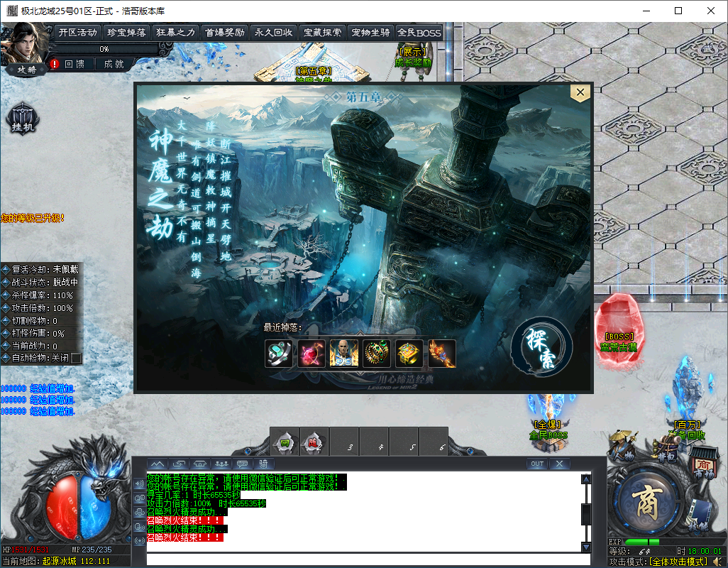Click the 骑 mount button
Image resolution: width=728 pixels, height=568 pixels.
[x=264, y=464]
